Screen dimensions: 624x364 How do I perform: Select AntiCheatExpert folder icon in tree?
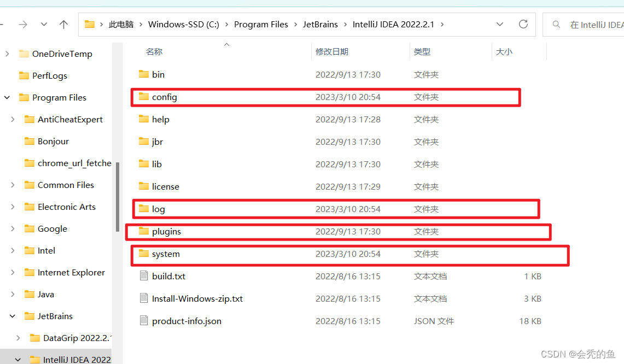point(30,119)
